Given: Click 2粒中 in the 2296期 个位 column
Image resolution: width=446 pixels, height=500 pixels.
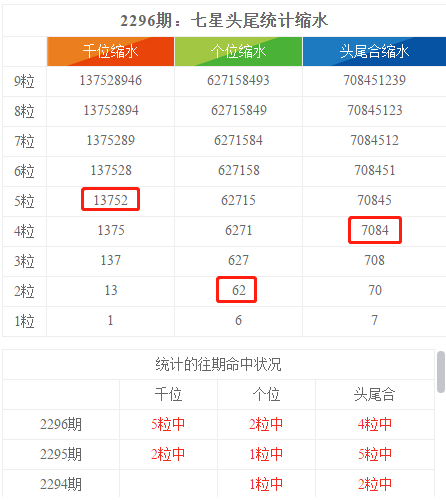Looking at the screenshot, I should coord(266,424).
